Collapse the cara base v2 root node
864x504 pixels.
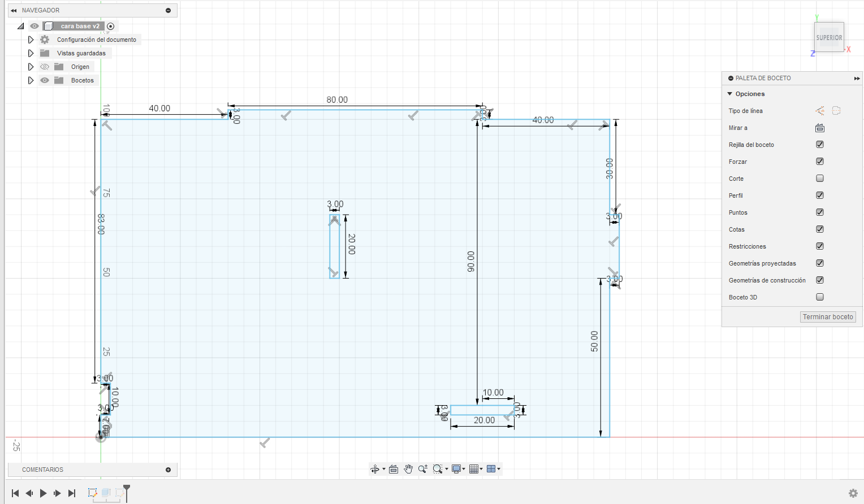(21, 26)
